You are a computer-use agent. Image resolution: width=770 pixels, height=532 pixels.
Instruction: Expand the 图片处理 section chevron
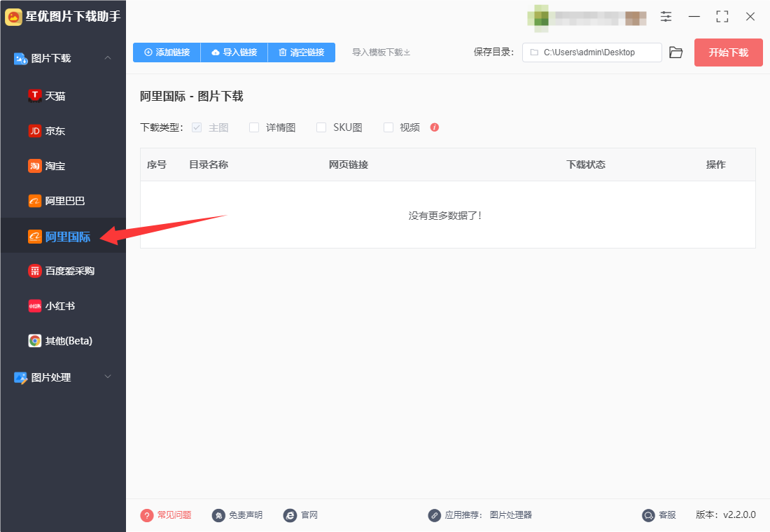(108, 377)
